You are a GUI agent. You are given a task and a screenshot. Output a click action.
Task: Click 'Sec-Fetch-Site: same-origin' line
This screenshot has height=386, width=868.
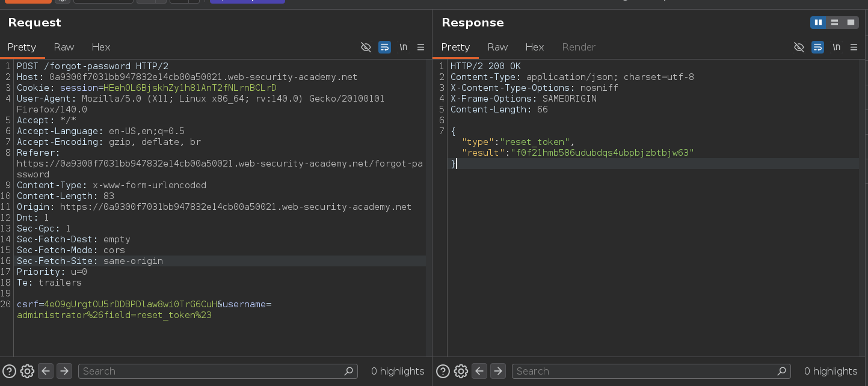90,261
